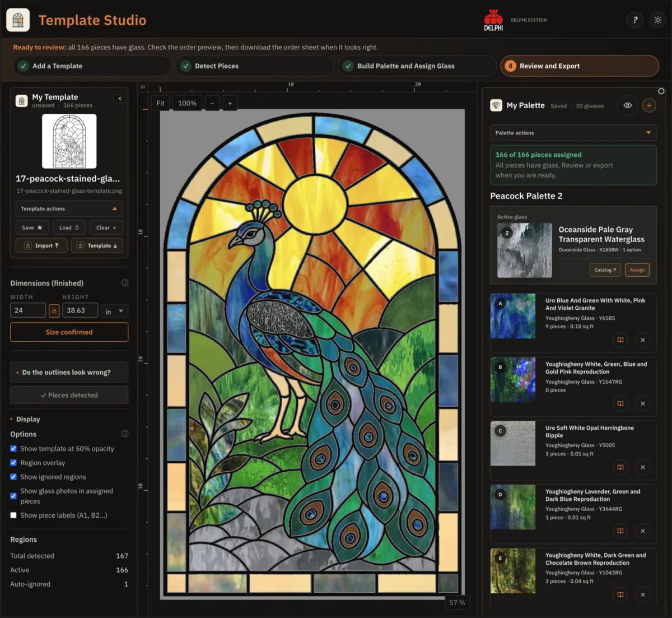Click the aspect ratio lock icon
The width and height of the screenshot is (672, 618).
coord(54,310)
